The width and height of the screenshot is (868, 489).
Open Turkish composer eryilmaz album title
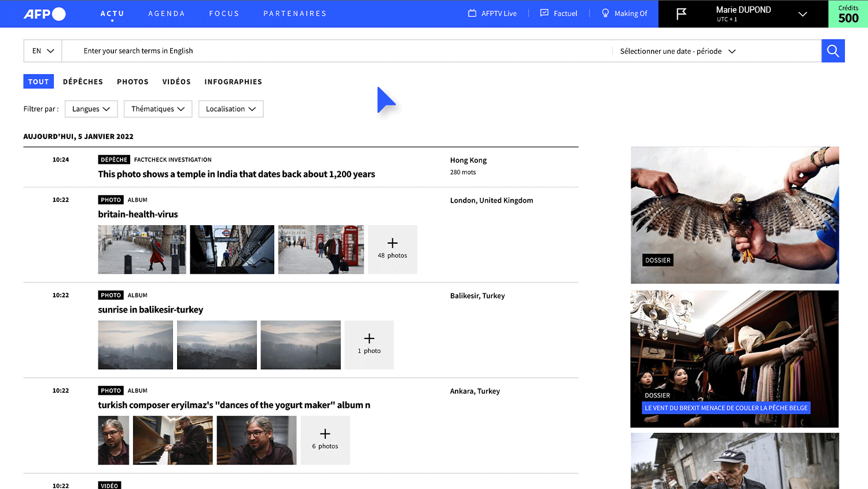pyautogui.click(x=234, y=405)
